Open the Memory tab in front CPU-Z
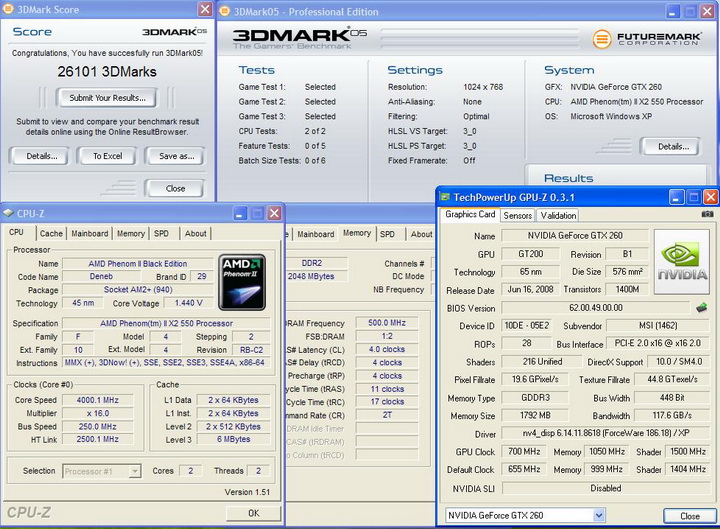 (x=130, y=233)
